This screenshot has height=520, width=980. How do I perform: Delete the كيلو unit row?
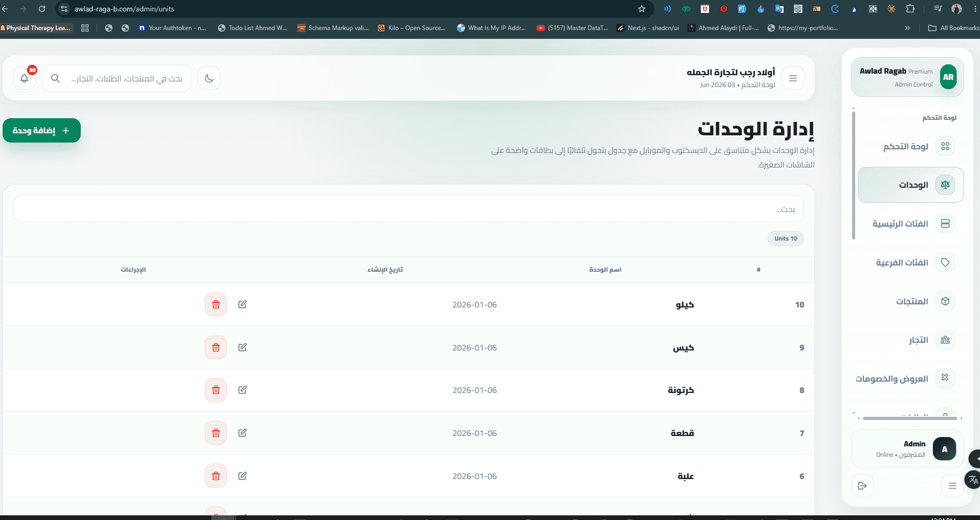click(x=216, y=304)
